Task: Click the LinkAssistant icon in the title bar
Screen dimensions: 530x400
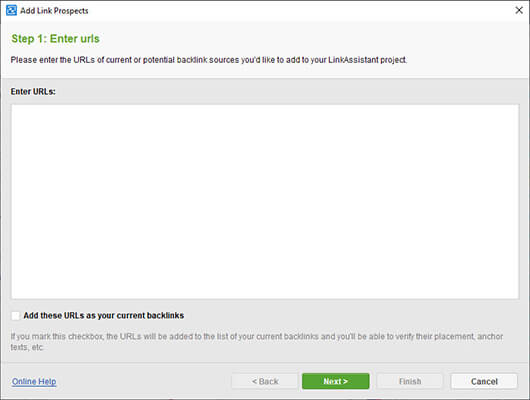Action: 11,10
